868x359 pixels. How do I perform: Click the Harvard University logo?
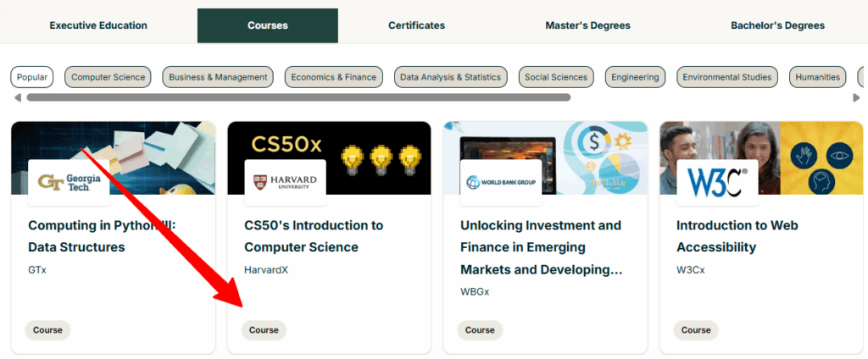pos(285,183)
